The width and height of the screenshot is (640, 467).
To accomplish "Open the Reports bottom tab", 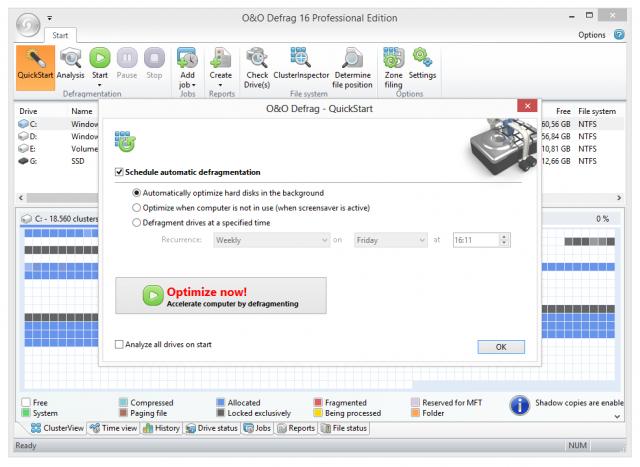I will click(x=296, y=428).
